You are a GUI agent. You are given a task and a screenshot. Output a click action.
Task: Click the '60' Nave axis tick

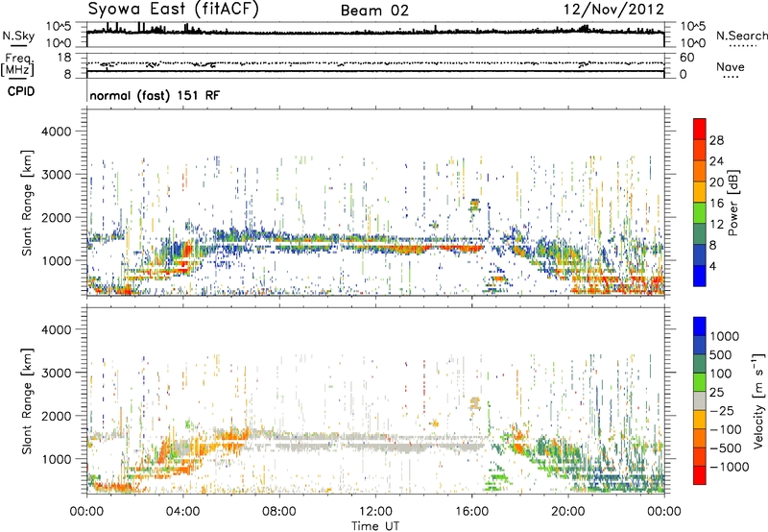coord(686,58)
